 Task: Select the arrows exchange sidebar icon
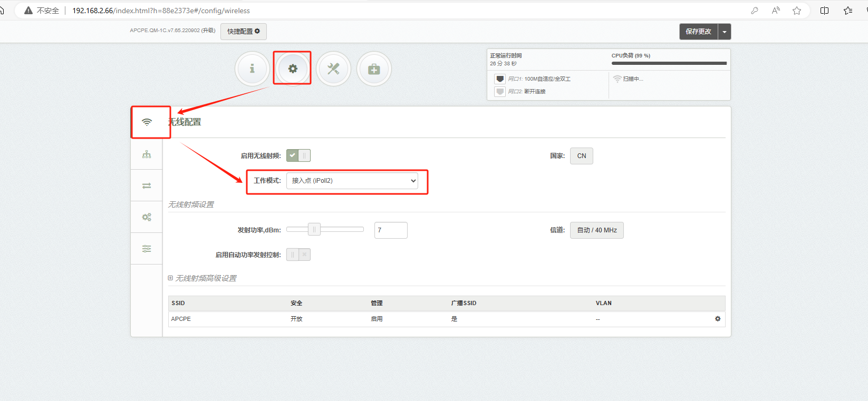tap(147, 185)
